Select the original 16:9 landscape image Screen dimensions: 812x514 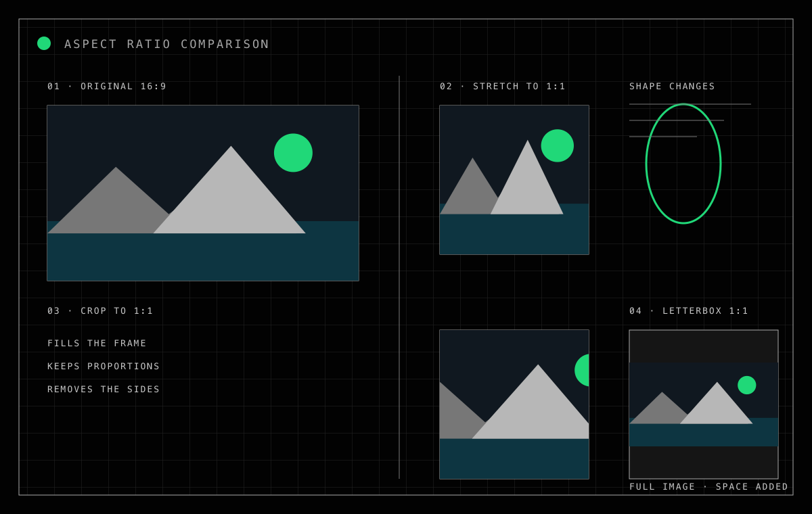point(203,193)
